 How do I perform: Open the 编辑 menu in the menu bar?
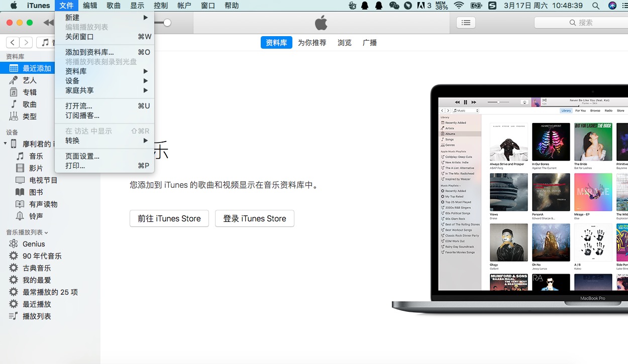(x=90, y=6)
